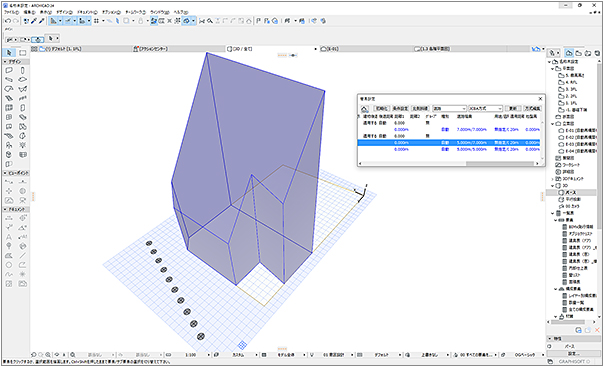Select the Curtain Wall tool

click(x=9, y=108)
